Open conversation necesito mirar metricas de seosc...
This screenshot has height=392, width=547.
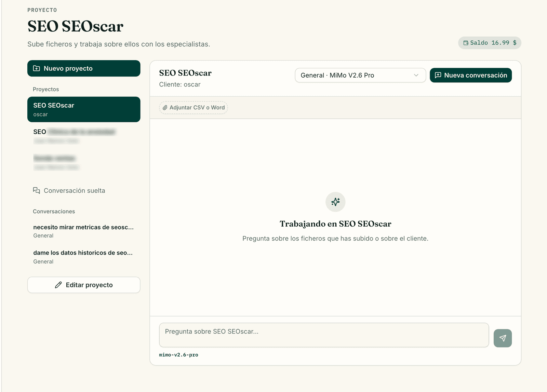point(84,231)
